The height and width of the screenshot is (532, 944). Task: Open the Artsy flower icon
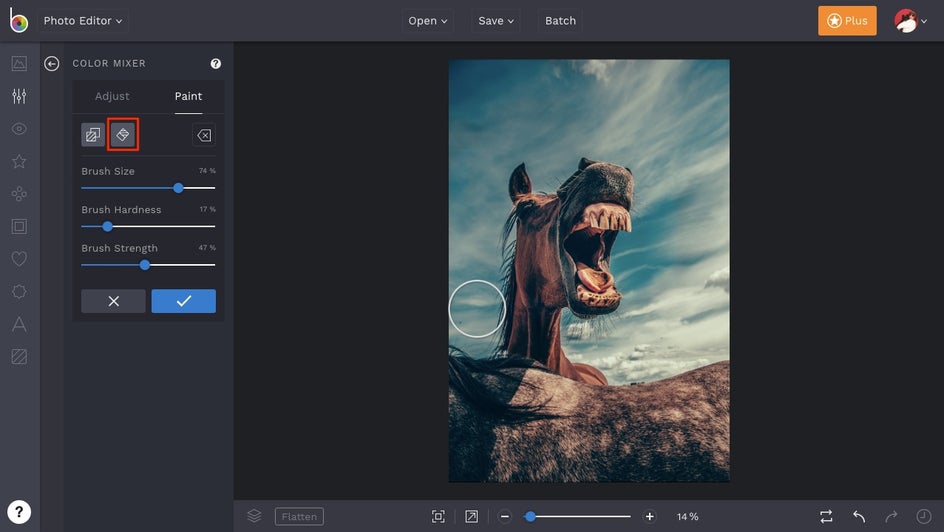click(19, 194)
